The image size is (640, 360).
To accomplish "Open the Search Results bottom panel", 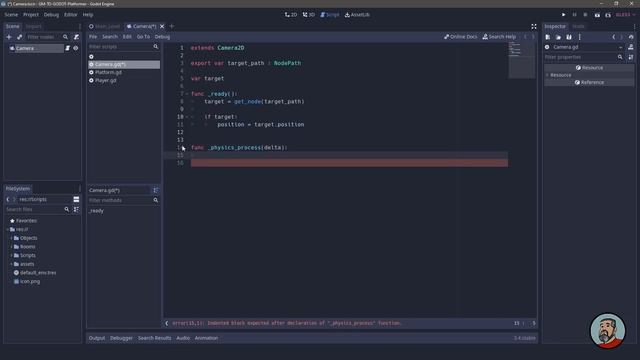I will coord(154,338).
